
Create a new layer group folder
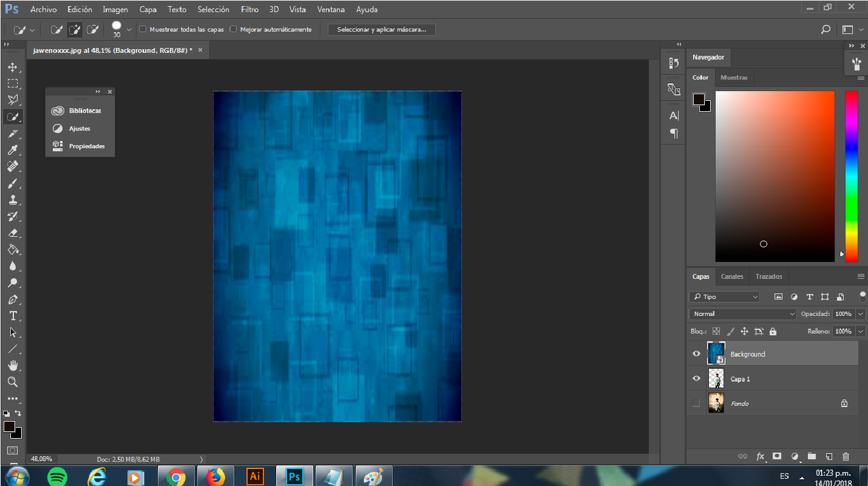coord(812,456)
